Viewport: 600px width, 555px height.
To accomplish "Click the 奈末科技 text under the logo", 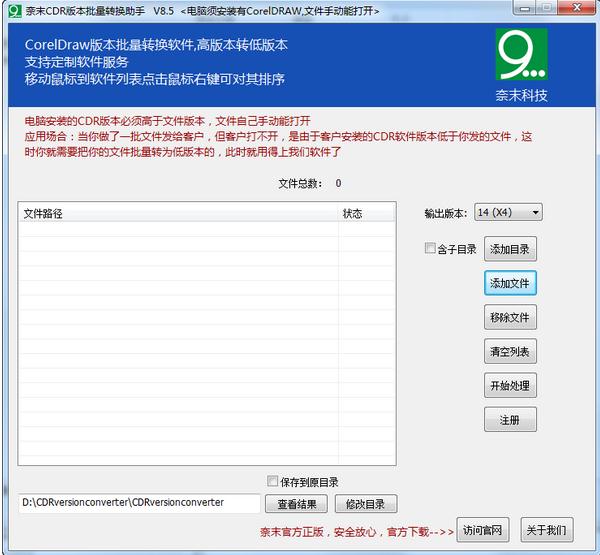I will (522, 95).
